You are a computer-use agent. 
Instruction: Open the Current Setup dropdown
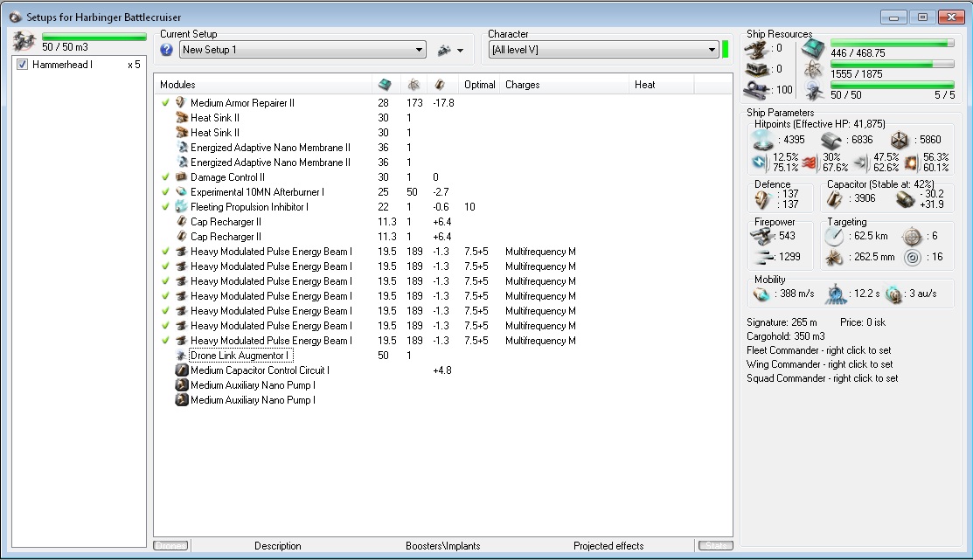click(420, 50)
